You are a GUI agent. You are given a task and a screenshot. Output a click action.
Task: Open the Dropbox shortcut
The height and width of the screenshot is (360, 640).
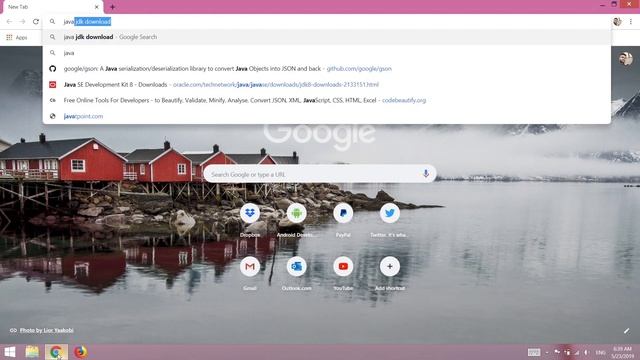coord(250,220)
